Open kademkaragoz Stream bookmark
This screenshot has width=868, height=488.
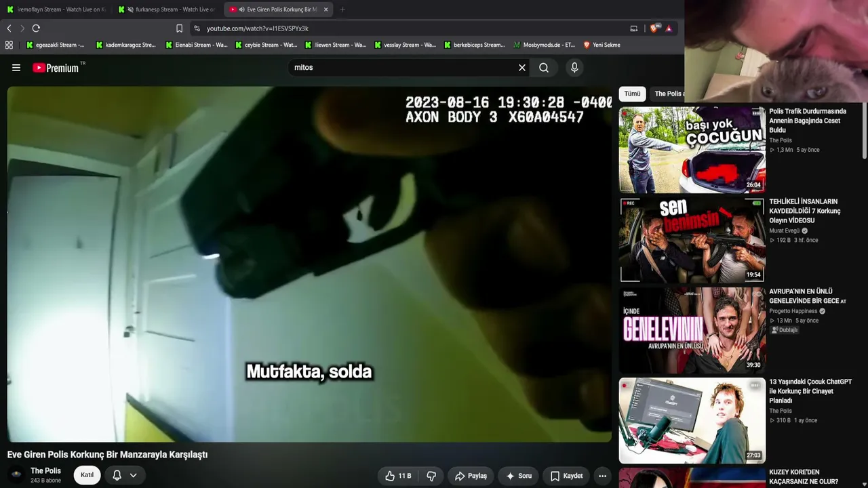[x=126, y=45]
